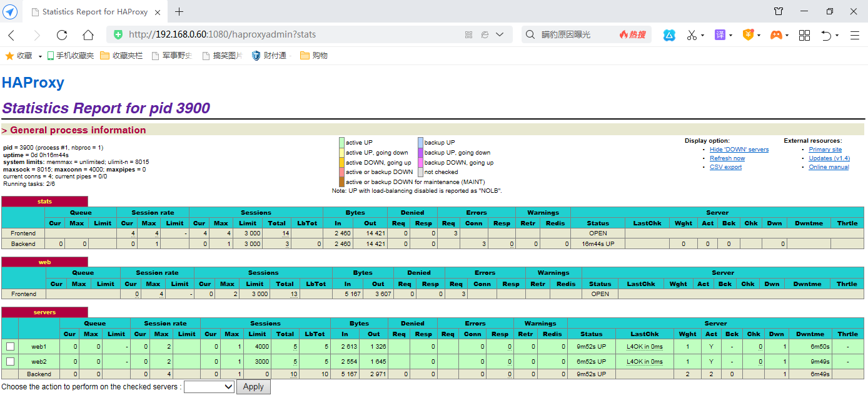Expand the address bar history dropdown
Screen dimensions: 868x405
[x=500, y=35]
